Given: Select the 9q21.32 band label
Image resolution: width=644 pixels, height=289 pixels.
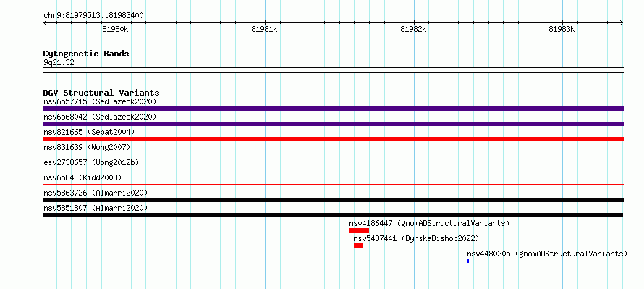Looking at the screenshot, I should 59,63.
